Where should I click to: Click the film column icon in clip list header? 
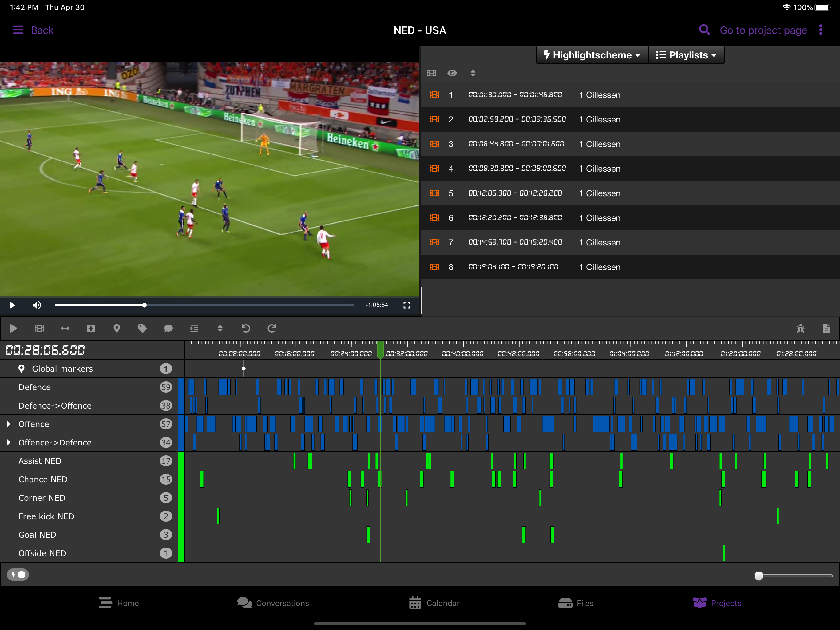pyautogui.click(x=431, y=73)
